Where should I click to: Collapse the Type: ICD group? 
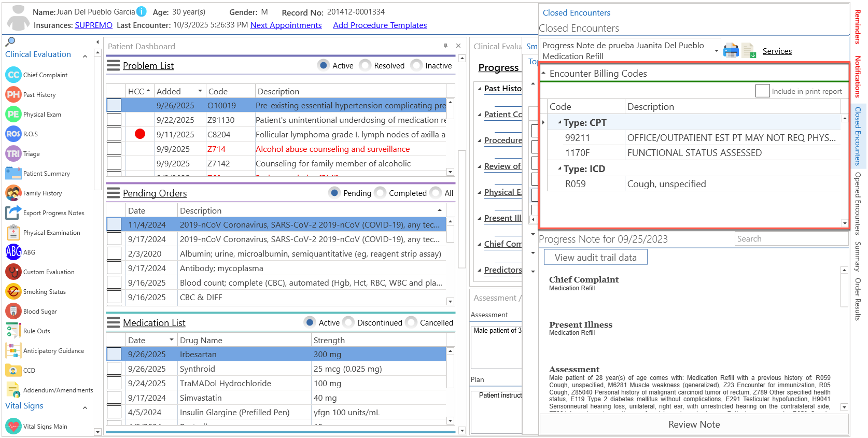click(559, 169)
